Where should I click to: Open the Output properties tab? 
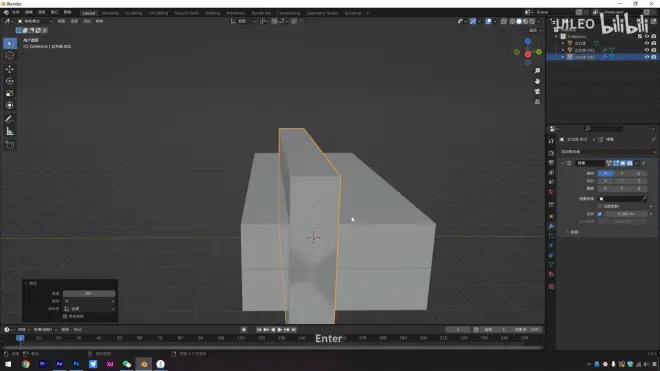pos(551,163)
